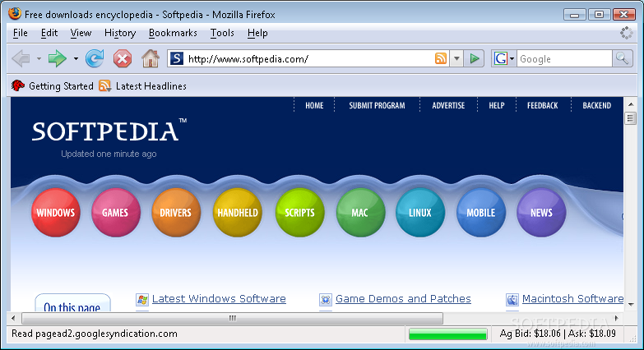This screenshot has width=644, height=350.
Task: Click the Latest Windows Software link
Action: click(219, 299)
